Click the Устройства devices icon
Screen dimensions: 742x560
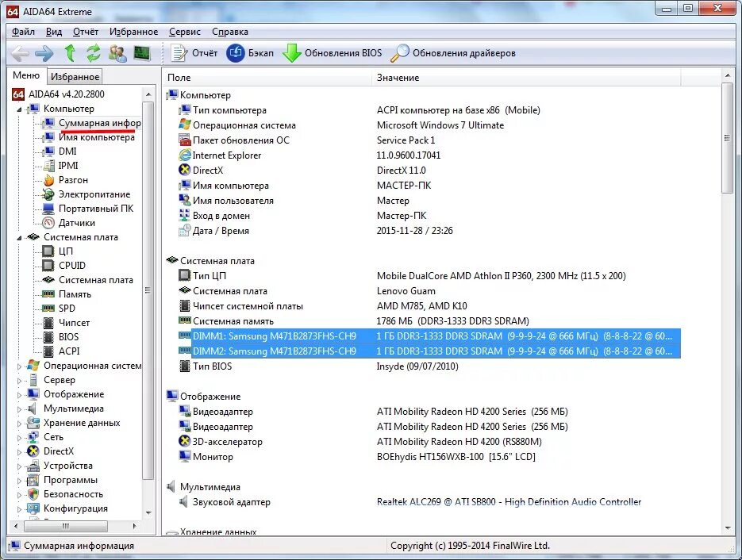33,466
